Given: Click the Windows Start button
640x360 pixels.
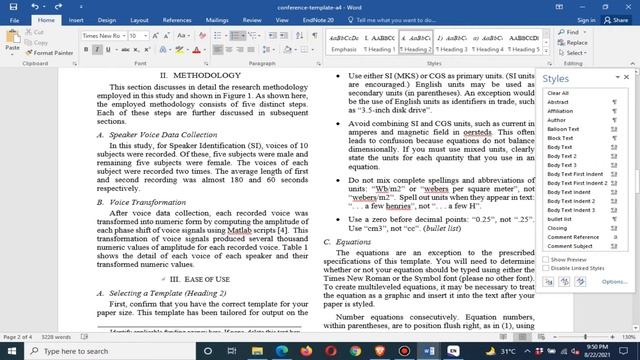Looking at the screenshot, I should pos(12,351).
